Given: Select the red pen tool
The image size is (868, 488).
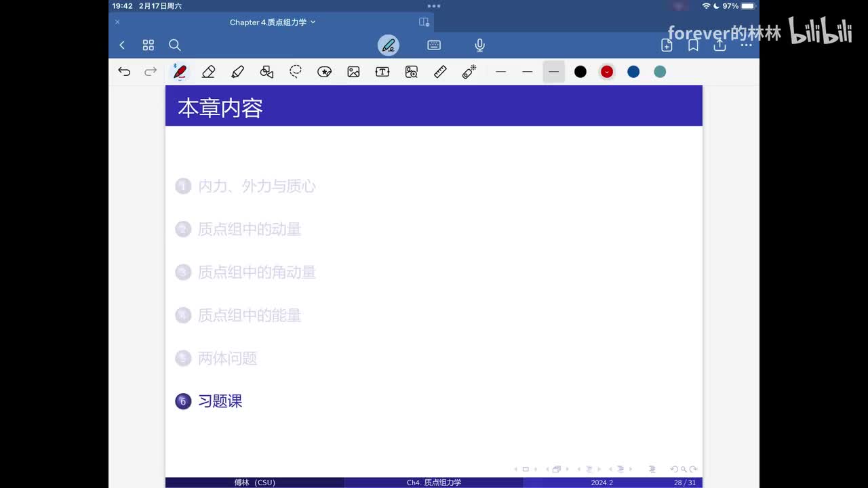Looking at the screenshot, I should [x=180, y=71].
